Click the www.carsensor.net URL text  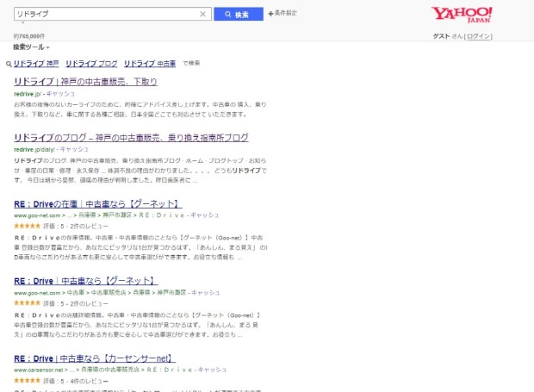pos(39,370)
